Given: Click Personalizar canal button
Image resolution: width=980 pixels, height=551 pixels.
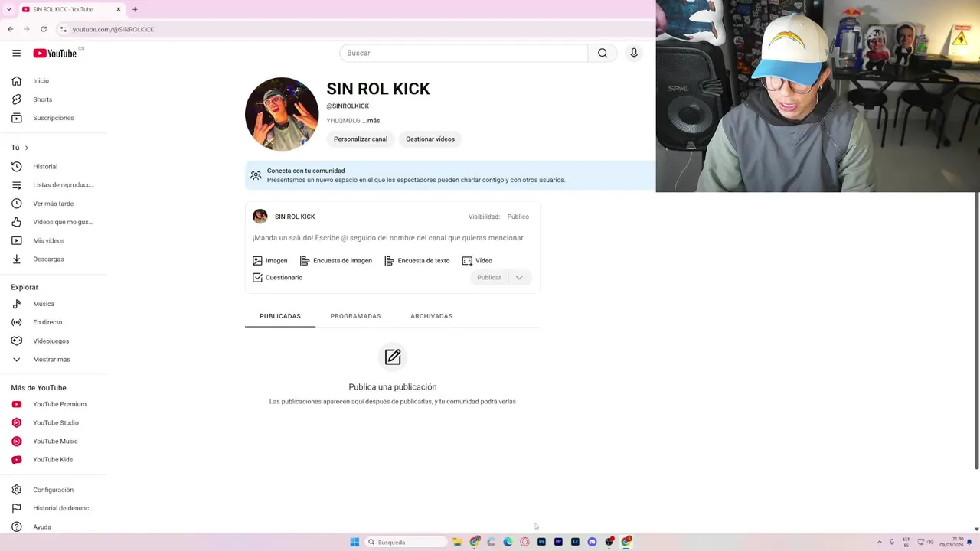Looking at the screenshot, I should click(361, 139).
